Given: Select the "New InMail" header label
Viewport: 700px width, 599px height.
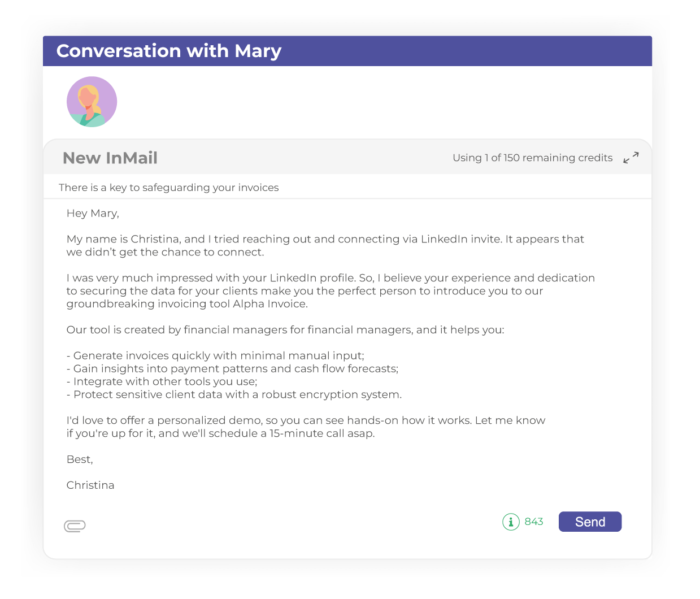Looking at the screenshot, I should pos(110,158).
